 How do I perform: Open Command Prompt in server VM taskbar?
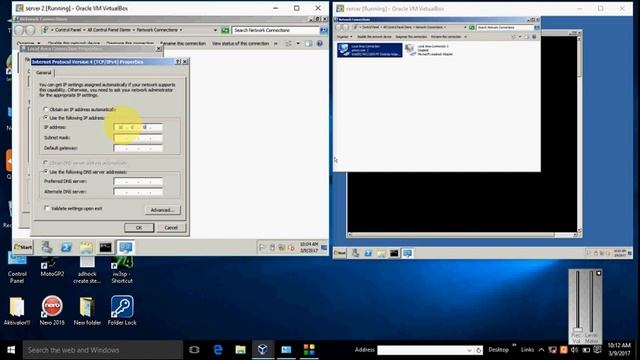[394, 253]
